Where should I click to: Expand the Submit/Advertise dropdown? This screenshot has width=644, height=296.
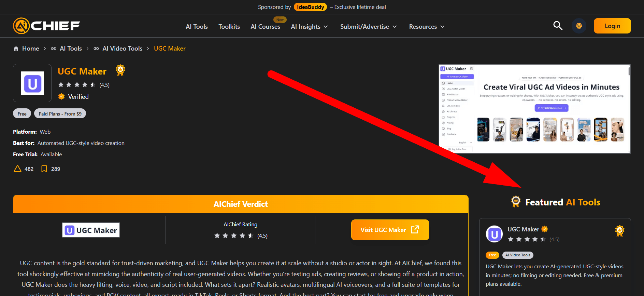(x=369, y=27)
